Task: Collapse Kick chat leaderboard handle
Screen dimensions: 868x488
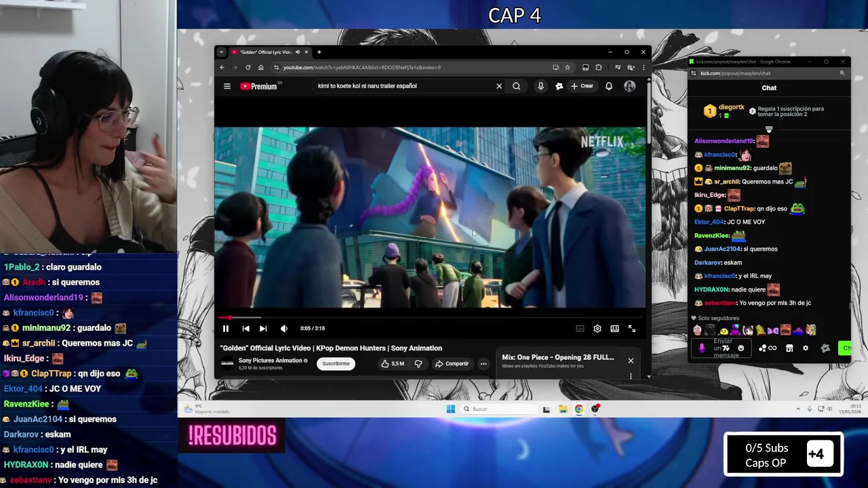Action: [x=769, y=129]
